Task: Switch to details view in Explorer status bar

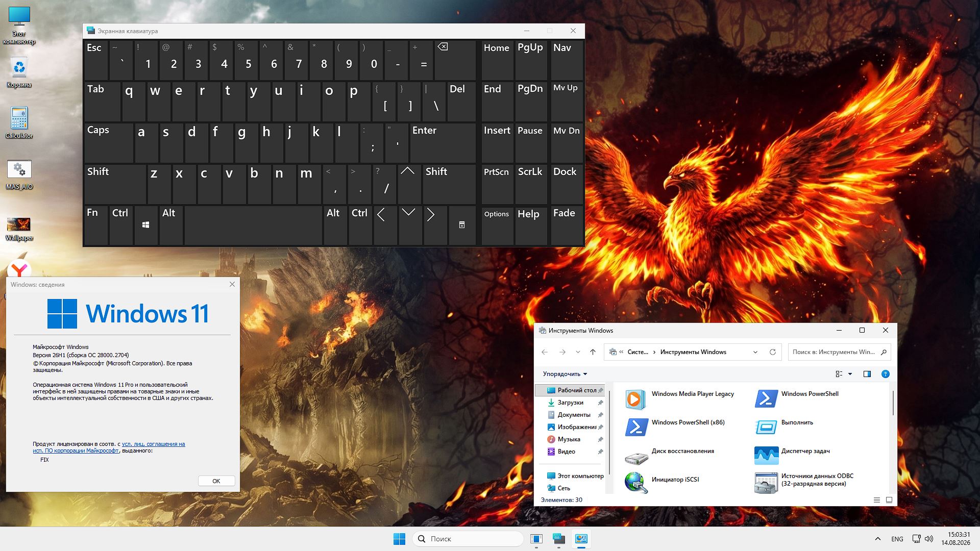Action: [x=877, y=500]
